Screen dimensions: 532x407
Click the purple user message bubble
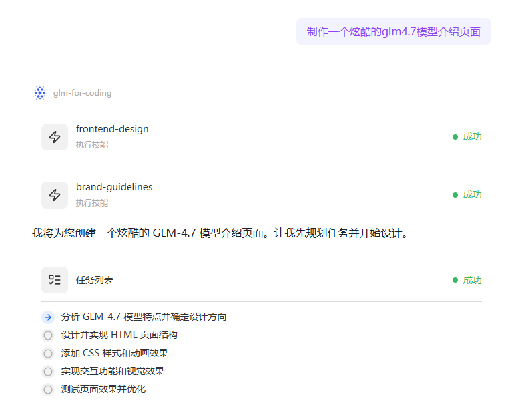(x=393, y=31)
